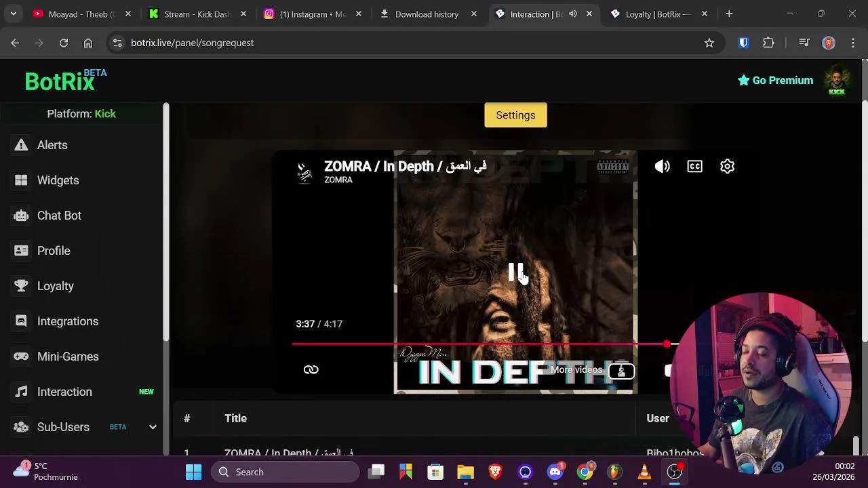Open the Bitwarden shield extension
This screenshot has width=868, height=488.
pyautogui.click(x=744, y=43)
